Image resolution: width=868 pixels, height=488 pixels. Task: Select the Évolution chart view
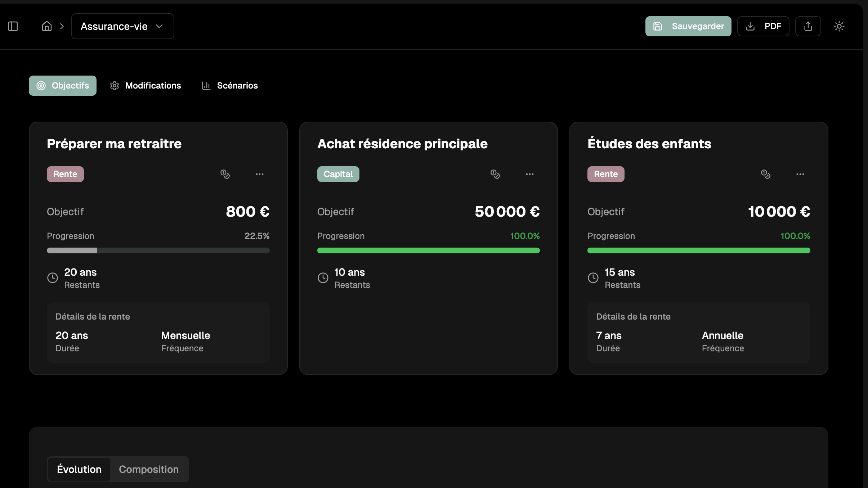(x=79, y=469)
